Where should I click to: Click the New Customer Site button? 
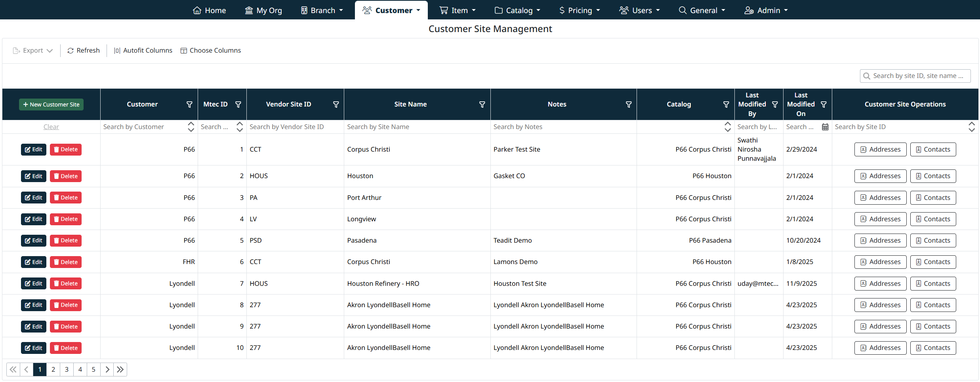tap(51, 105)
